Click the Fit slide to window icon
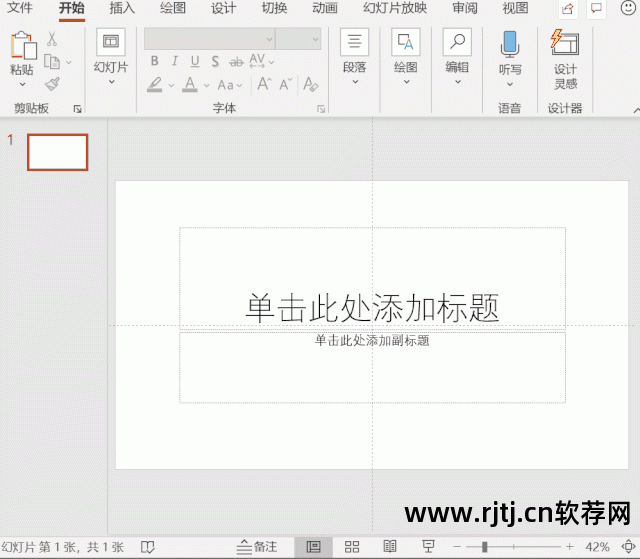 tap(629, 546)
